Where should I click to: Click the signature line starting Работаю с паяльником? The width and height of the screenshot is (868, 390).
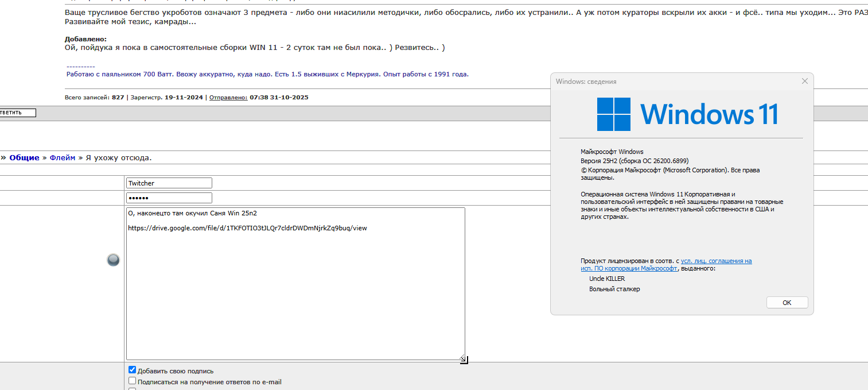tap(267, 74)
